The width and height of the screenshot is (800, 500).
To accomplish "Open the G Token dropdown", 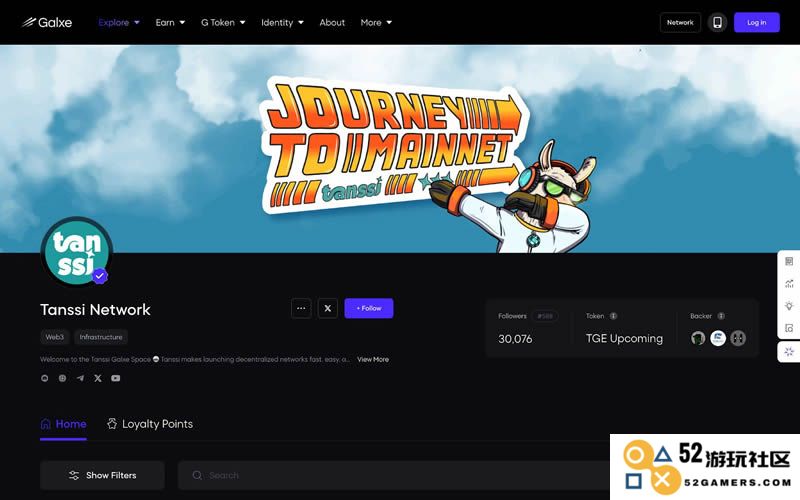I will [x=223, y=22].
